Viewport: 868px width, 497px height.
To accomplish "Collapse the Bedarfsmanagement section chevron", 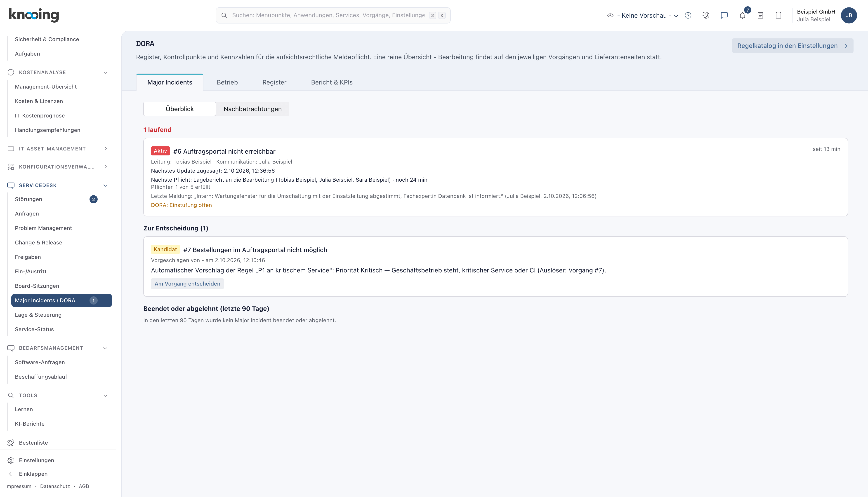I will [106, 348].
